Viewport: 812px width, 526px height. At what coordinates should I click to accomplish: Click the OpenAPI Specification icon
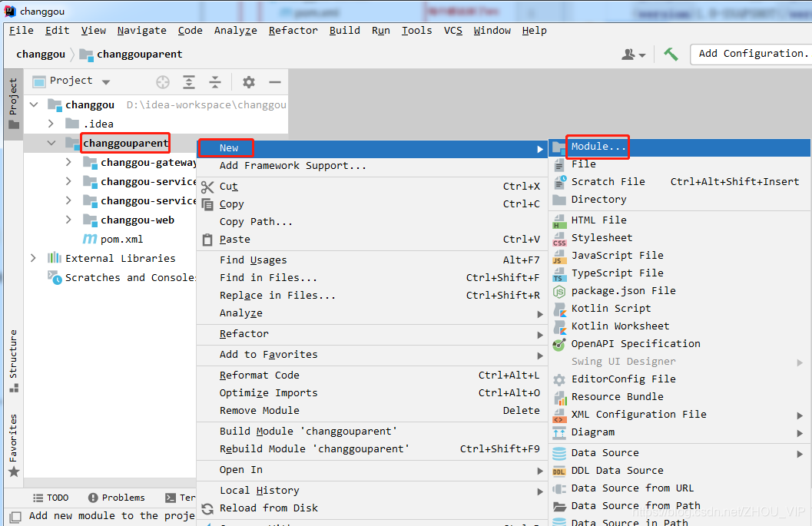pos(559,344)
